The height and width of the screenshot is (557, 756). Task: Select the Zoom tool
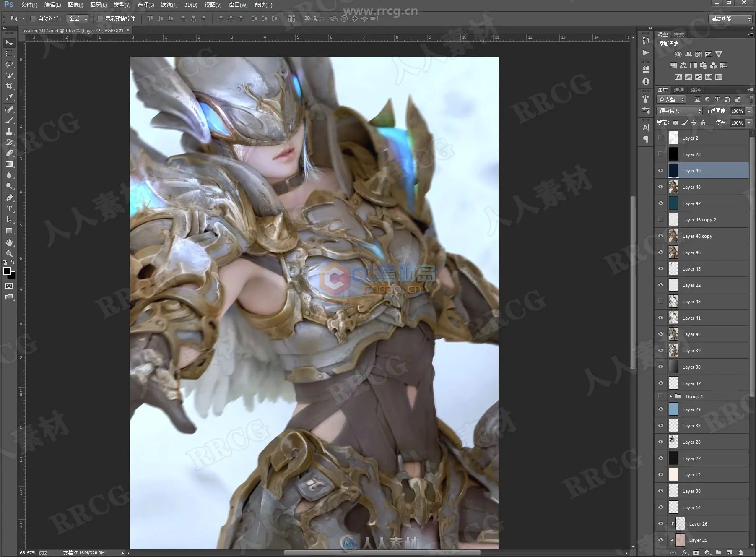pyautogui.click(x=9, y=254)
